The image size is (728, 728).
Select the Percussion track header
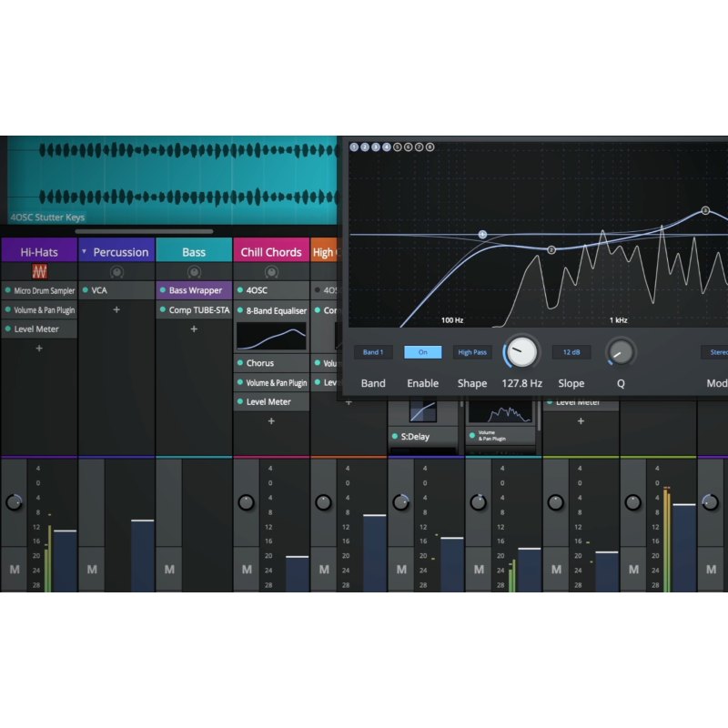pyautogui.click(x=116, y=249)
